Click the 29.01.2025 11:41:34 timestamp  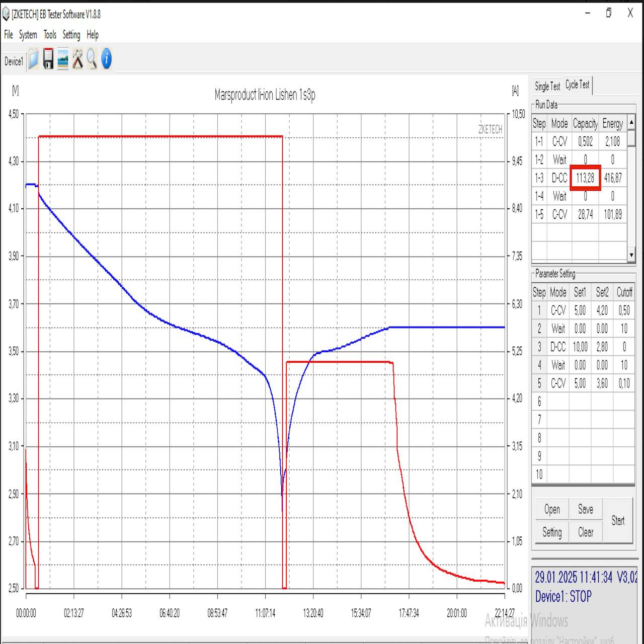click(x=574, y=577)
